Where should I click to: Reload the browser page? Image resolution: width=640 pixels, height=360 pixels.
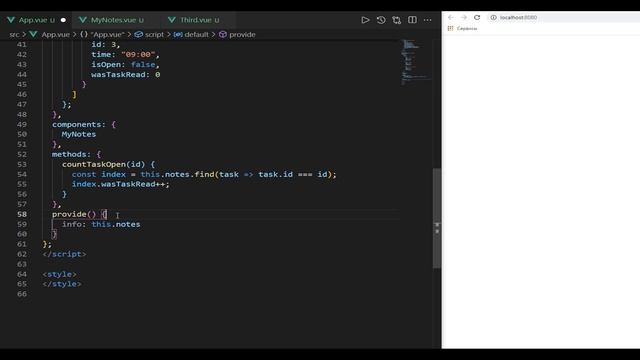click(x=477, y=18)
